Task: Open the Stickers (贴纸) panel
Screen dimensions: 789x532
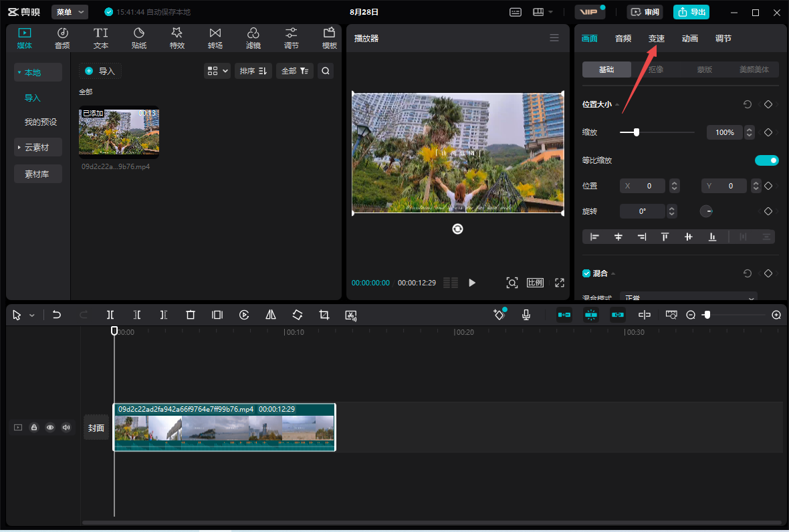Action: point(139,38)
